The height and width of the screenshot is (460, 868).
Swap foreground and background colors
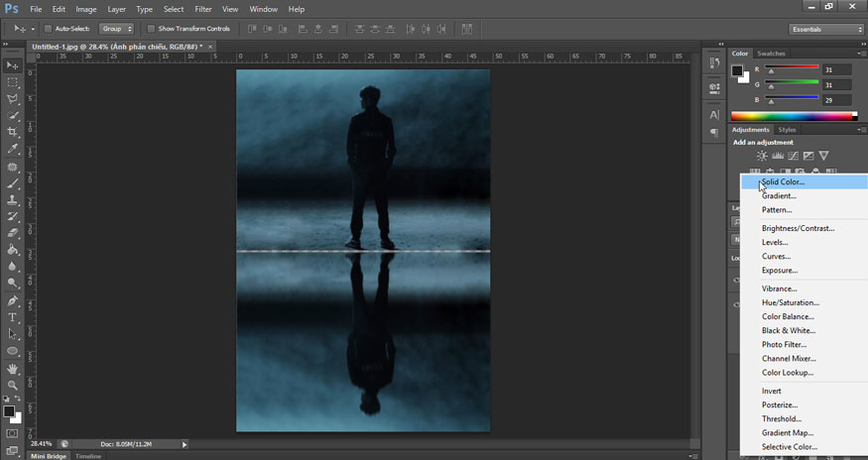point(17,399)
